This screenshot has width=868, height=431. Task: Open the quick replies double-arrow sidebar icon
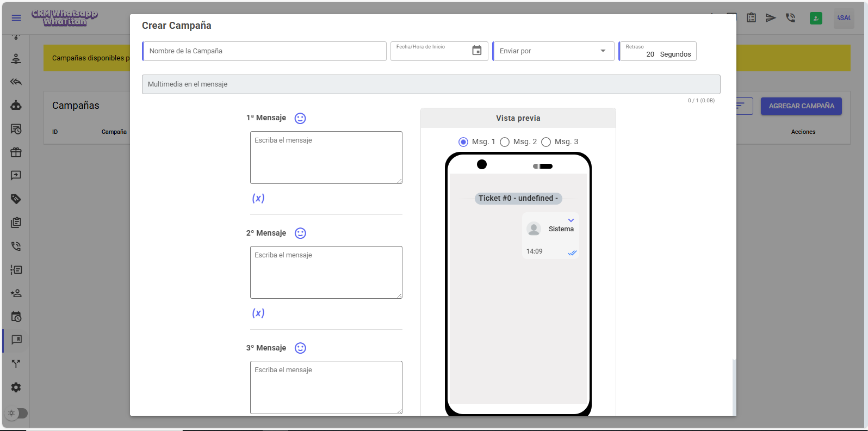[16, 82]
